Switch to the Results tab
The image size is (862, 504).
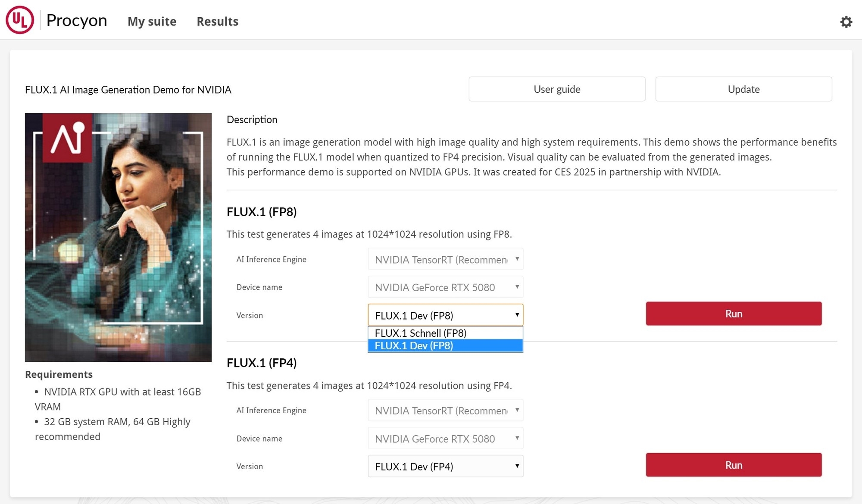(217, 22)
